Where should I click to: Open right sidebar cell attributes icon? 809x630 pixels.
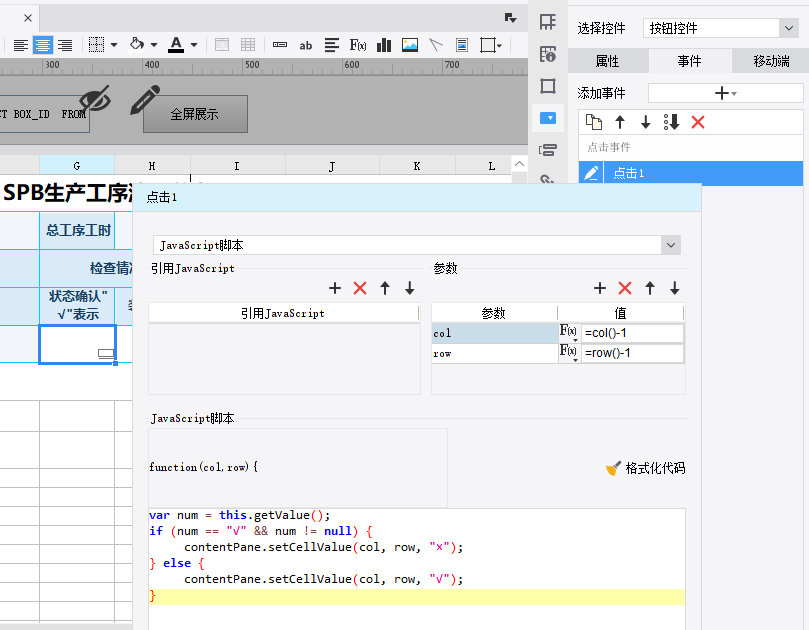(x=547, y=22)
